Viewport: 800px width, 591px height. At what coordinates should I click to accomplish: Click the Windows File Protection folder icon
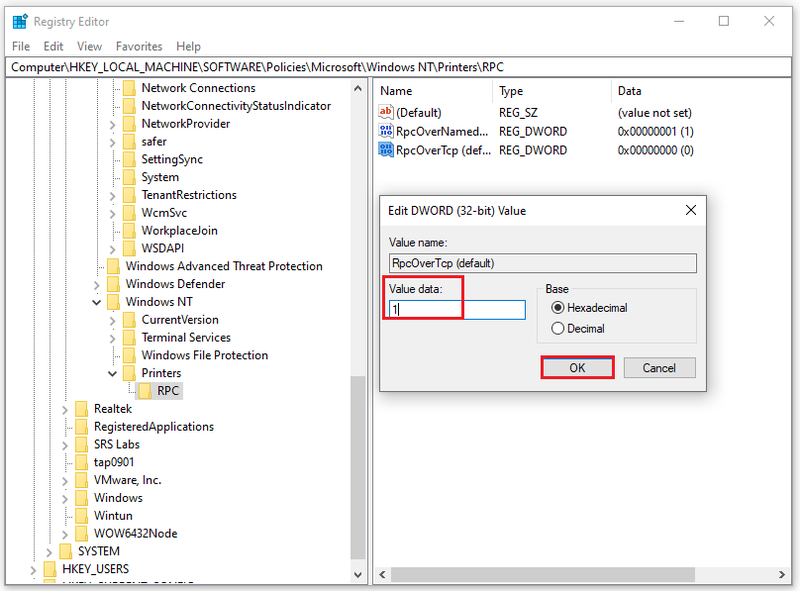[130, 355]
